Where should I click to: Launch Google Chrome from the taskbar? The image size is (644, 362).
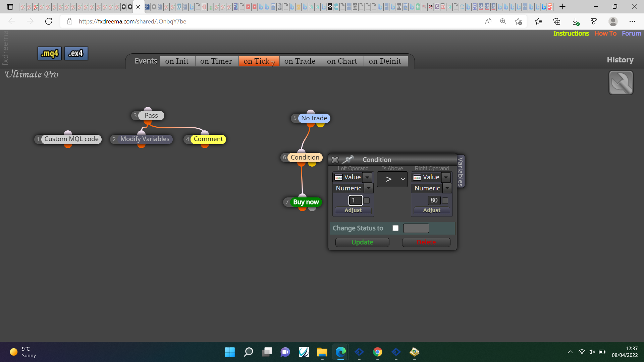pos(378,352)
